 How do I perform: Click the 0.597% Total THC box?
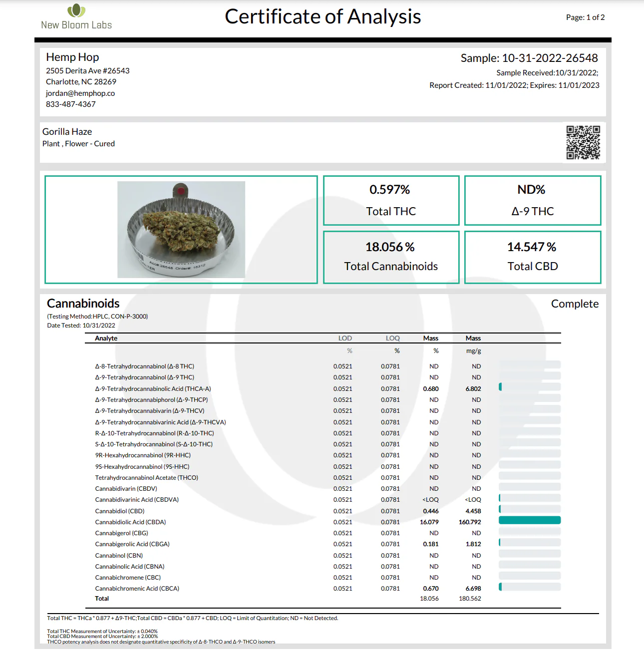pyautogui.click(x=391, y=200)
